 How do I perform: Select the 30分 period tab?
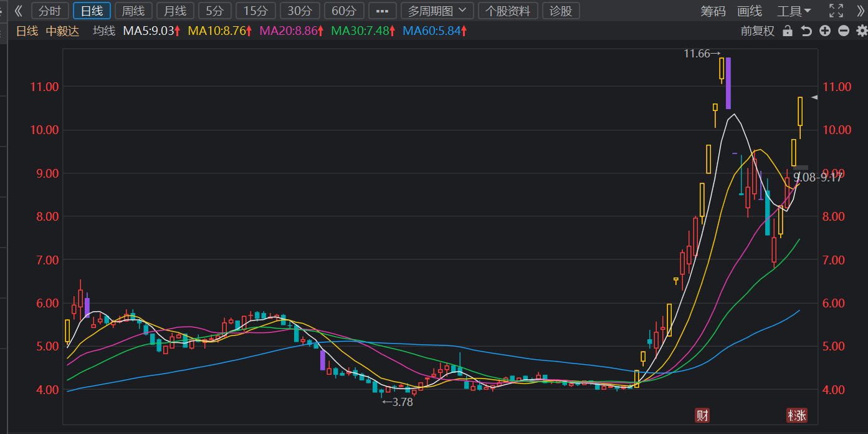tap(300, 11)
